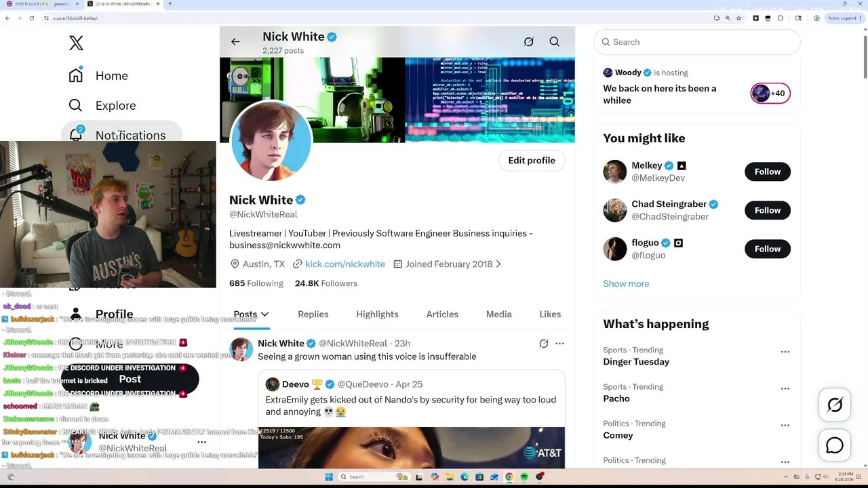This screenshot has height=488, width=868.
Task: Expand system tray hidden icons chevron
Action: (x=786, y=476)
